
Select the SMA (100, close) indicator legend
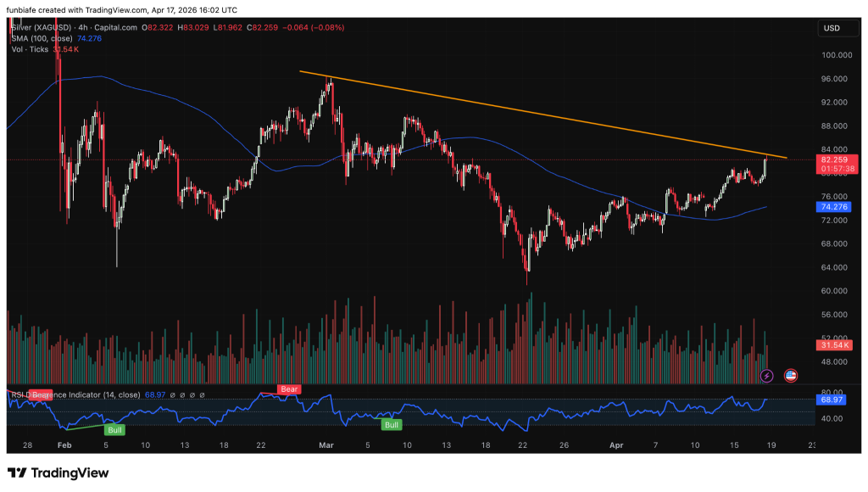[x=41, y=38]
